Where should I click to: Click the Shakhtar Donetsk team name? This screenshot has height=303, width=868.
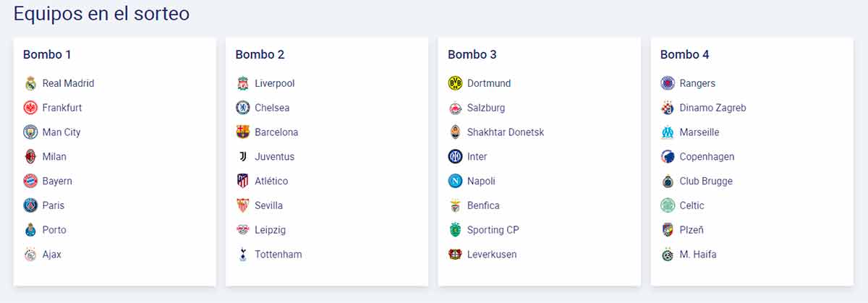[x=506, y=132]
